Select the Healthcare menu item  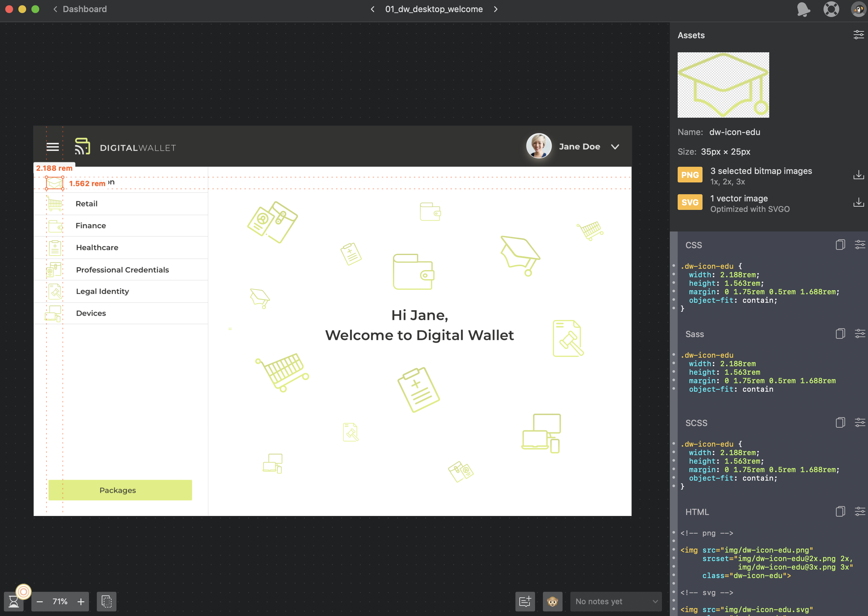coord(97,247)
